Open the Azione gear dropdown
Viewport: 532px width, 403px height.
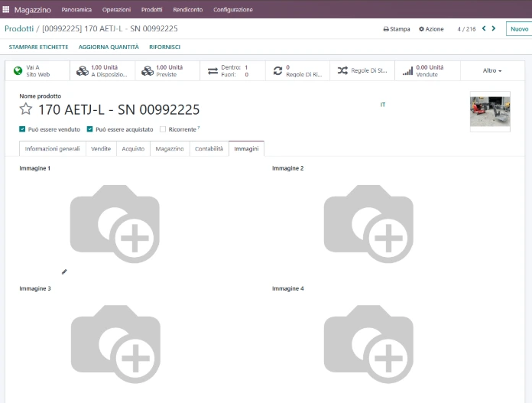[x=431, y=29]
